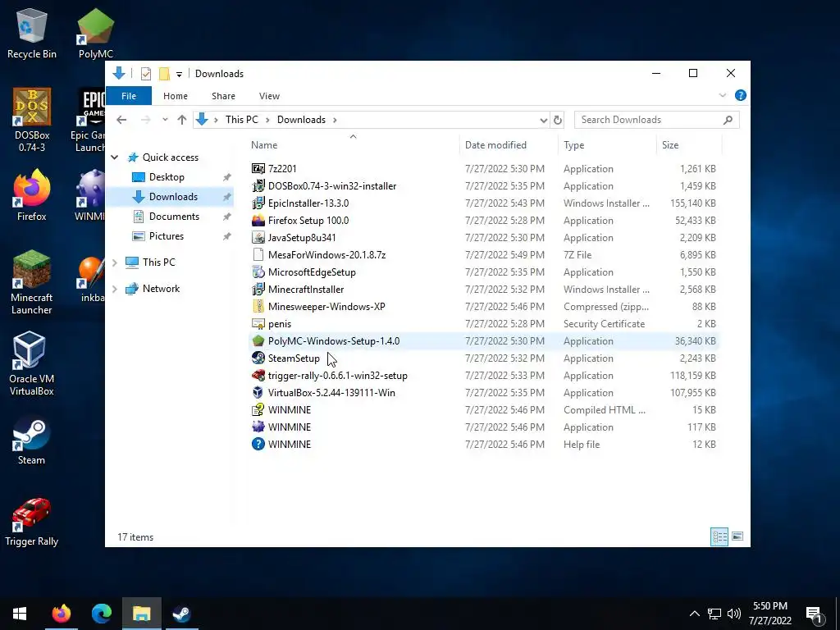The height and width of the screenshot is (630, 840).
Task: Expand breadcrumb arrow after This PC
Action: [268, 120]
